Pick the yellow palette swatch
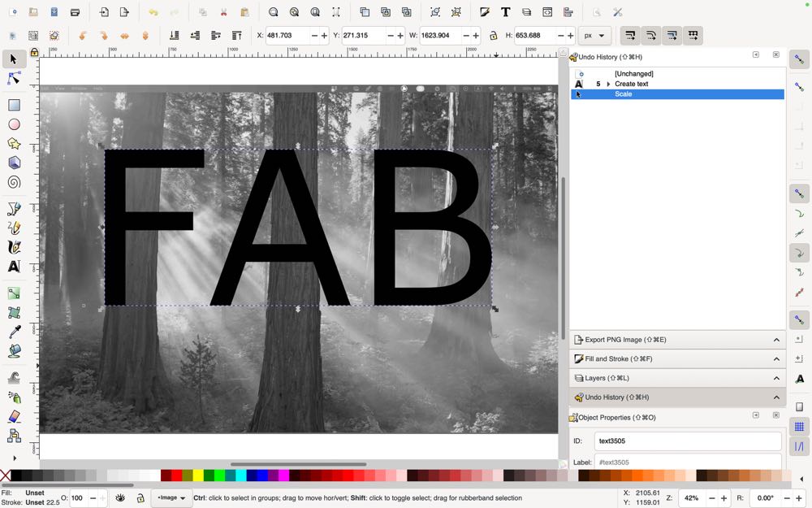The width and height of the screenshot is (812, 508). click(x=198, y=475)
